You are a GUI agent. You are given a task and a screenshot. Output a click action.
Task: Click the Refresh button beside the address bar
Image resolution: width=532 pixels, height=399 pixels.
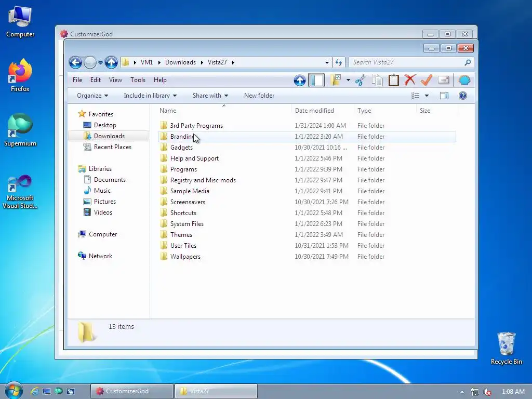pos(339,62)
